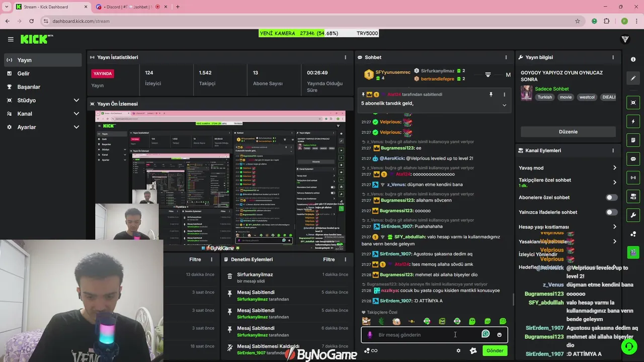
Task: Click the movie tag
Action: 566,97
